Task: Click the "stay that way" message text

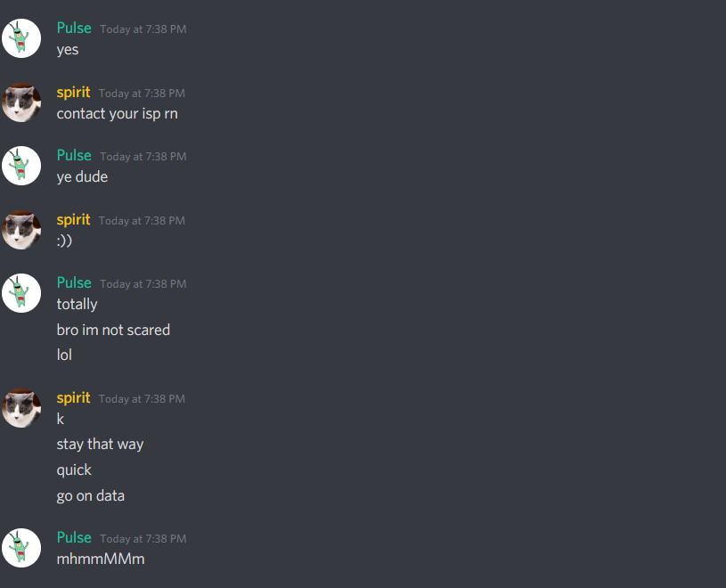Action: [100, 445]
